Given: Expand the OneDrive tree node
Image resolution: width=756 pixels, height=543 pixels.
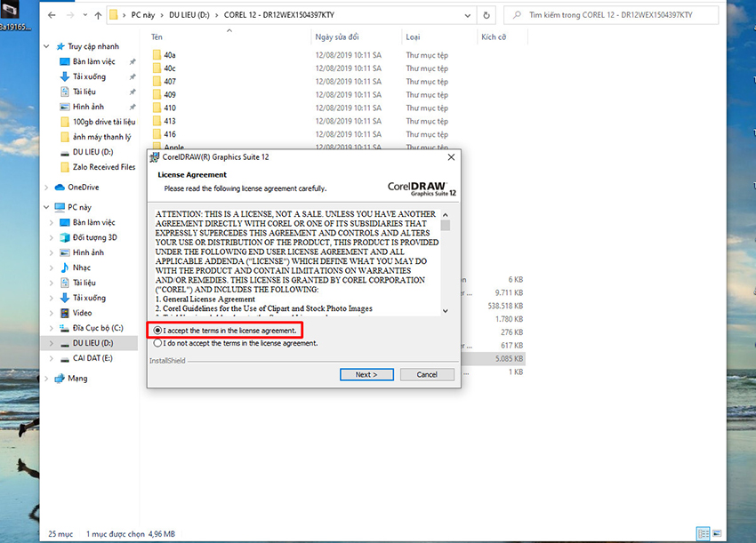Looking at the screenshot, I should coord(46,187).
